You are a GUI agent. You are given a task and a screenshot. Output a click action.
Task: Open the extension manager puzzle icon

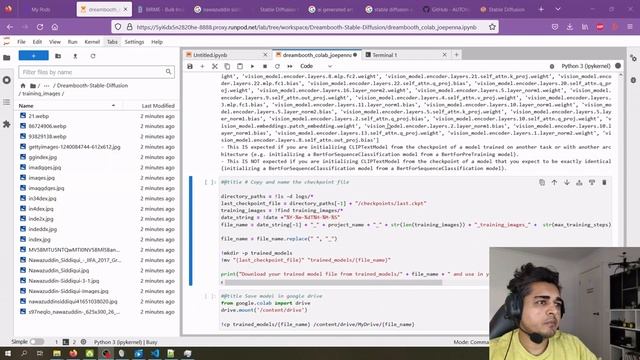7,124
